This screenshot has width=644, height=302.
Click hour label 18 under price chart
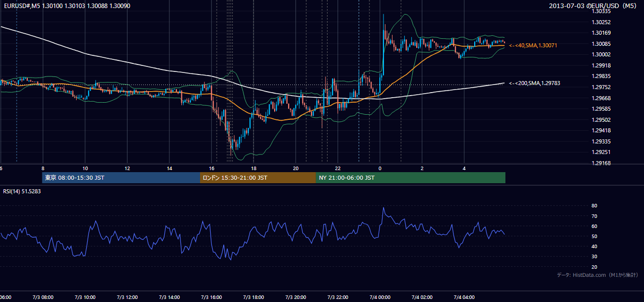coord(254,169)
